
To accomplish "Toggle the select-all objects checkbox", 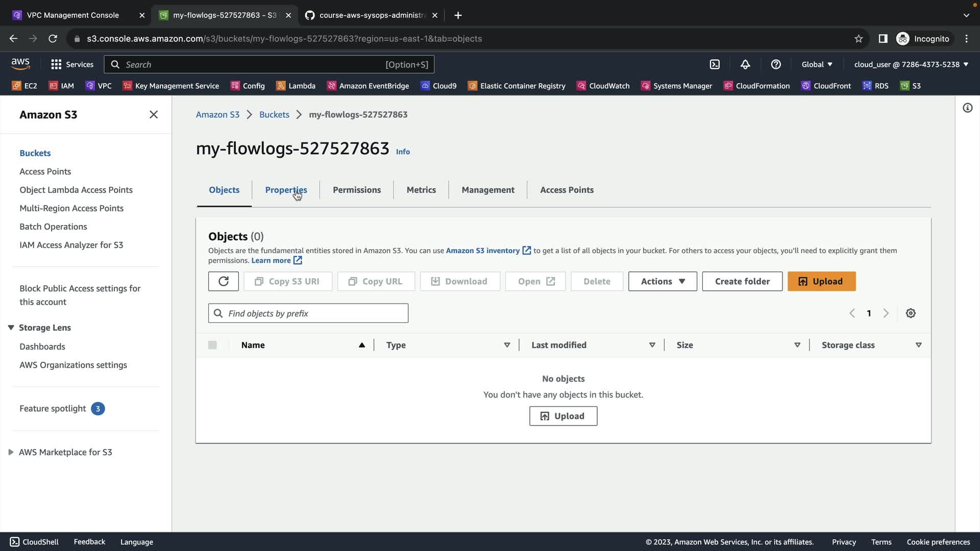I will 212,345.
